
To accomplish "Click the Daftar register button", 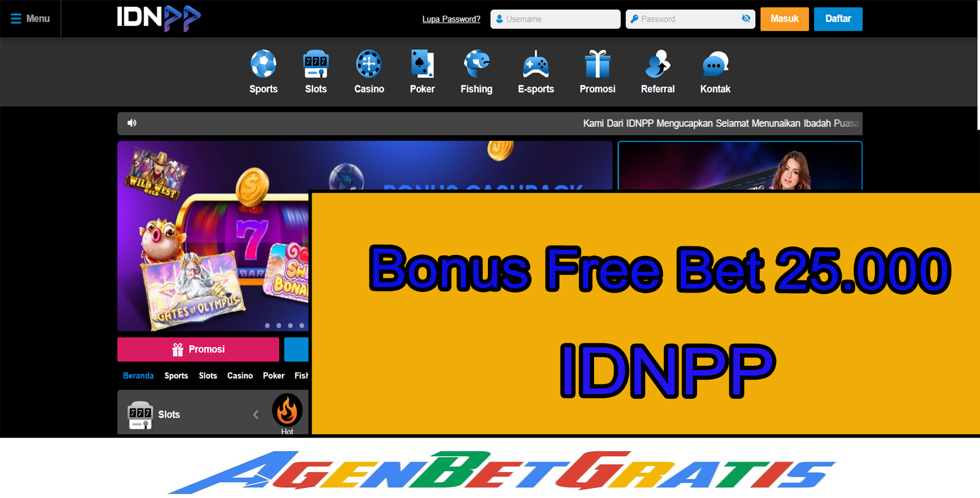I will (838, 19).
